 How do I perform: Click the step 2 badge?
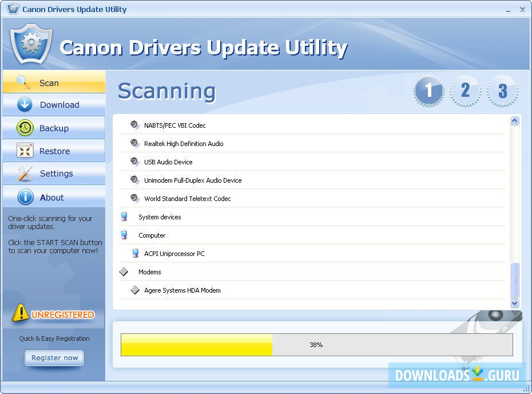(465, 90)
